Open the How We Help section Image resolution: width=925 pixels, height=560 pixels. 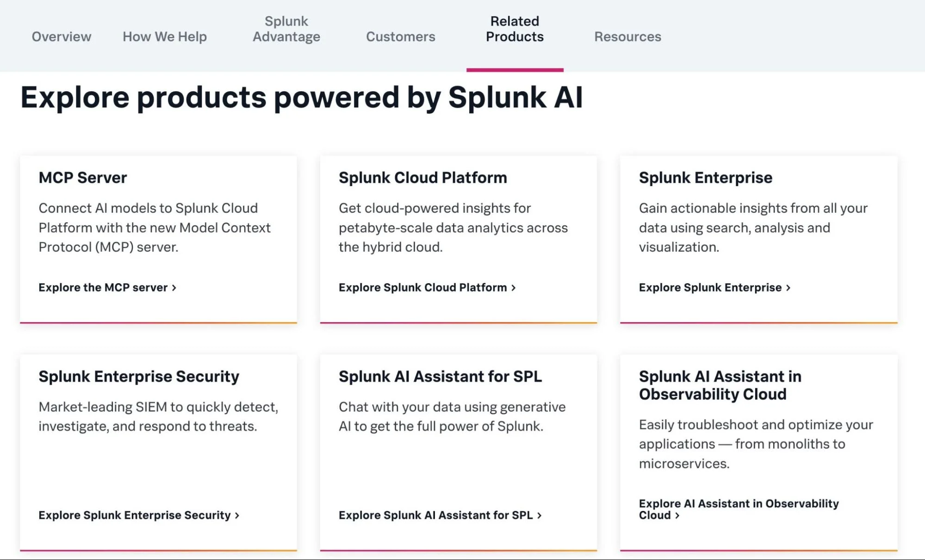point(164,37)
